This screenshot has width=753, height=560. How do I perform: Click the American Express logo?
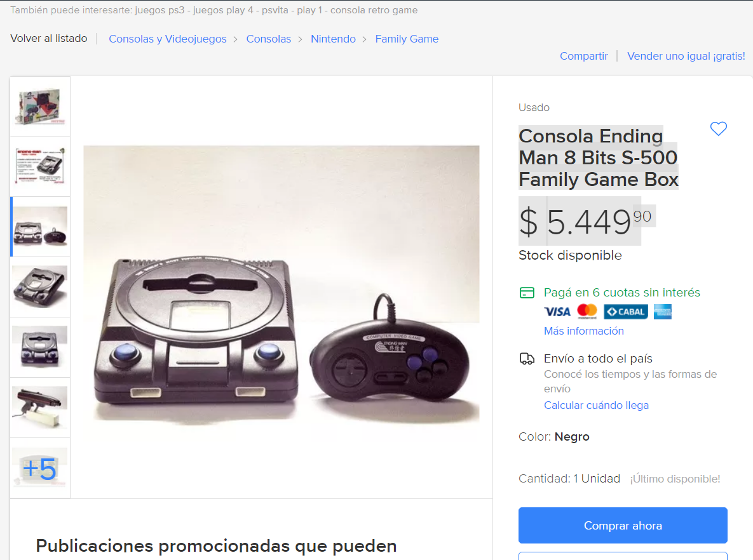coord(663,312)
